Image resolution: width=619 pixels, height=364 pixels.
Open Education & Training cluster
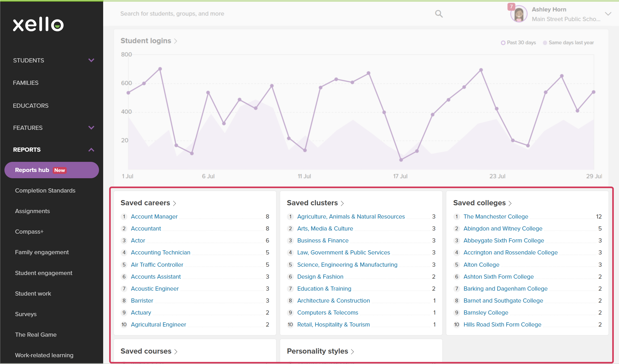pyautogui.click(x=324, y=289)
